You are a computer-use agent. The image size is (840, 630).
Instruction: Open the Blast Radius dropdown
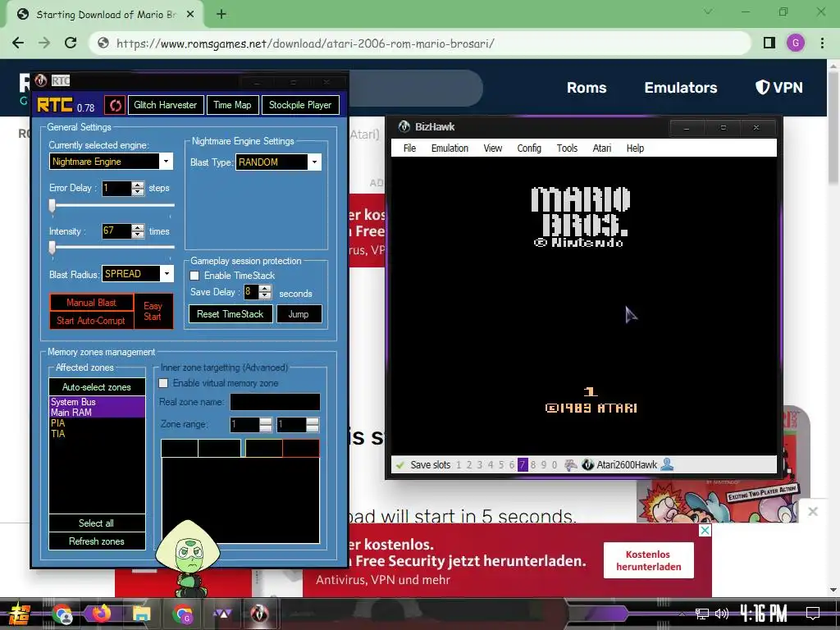(167, 274)
